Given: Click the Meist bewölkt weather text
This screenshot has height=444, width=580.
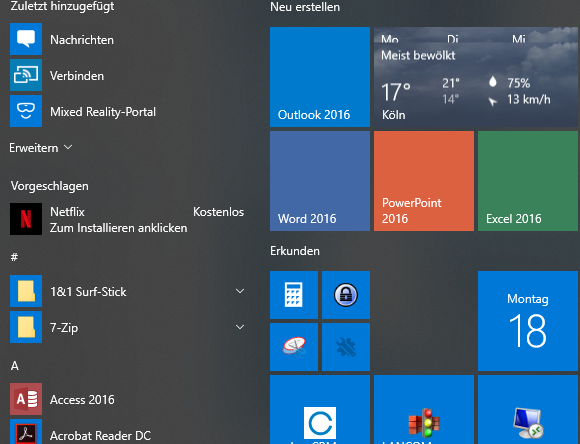Looking at the screenshot, I should tap(418, 56).
